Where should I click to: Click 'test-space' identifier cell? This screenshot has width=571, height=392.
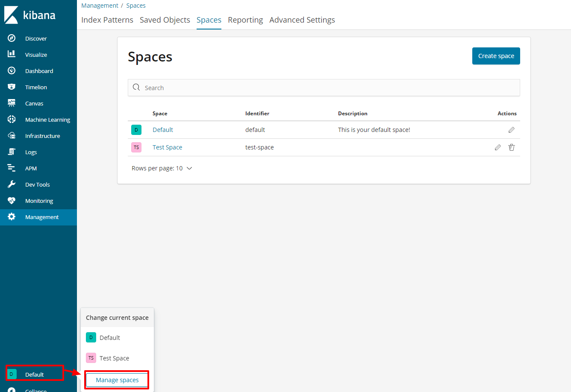(259, 147)
